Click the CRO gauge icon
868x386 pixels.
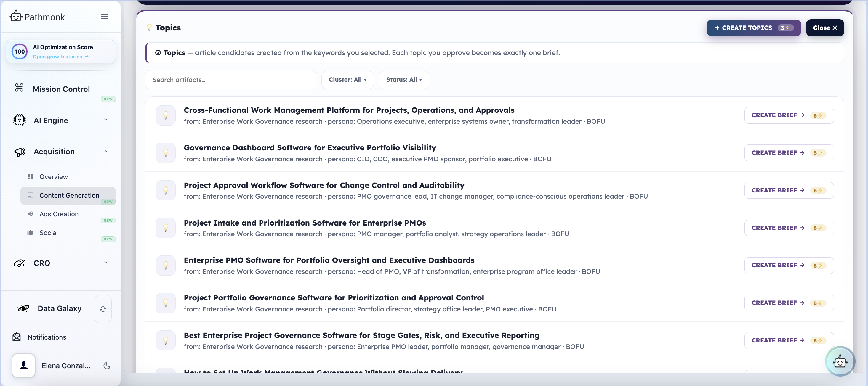pyautogui.click(x=20, y=263)
